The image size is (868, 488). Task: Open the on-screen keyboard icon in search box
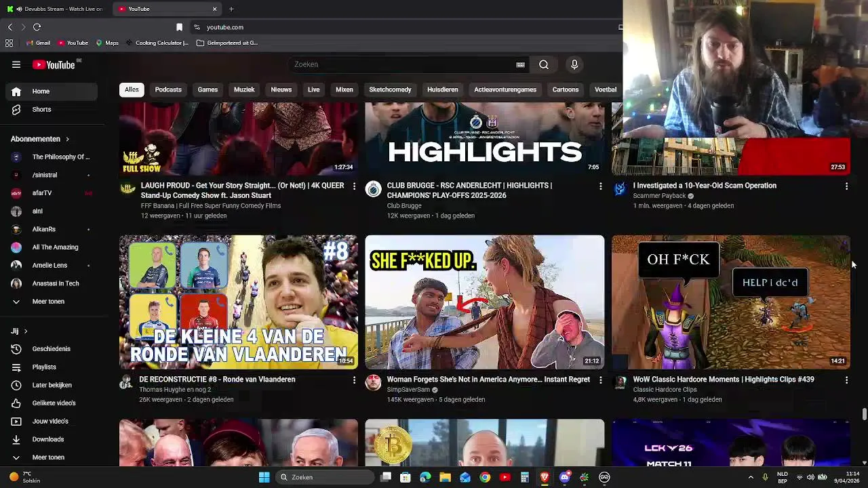(x=520, y=64)
